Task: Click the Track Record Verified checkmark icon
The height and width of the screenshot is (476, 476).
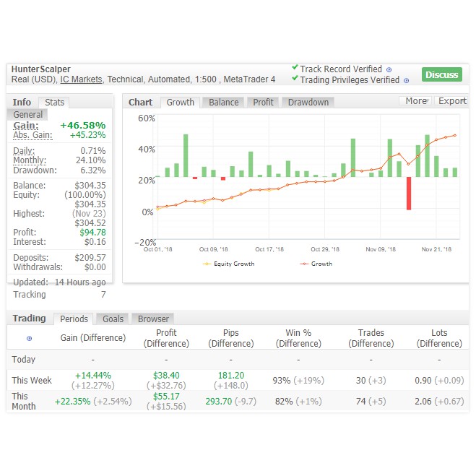Action: (x=295, y=68)
